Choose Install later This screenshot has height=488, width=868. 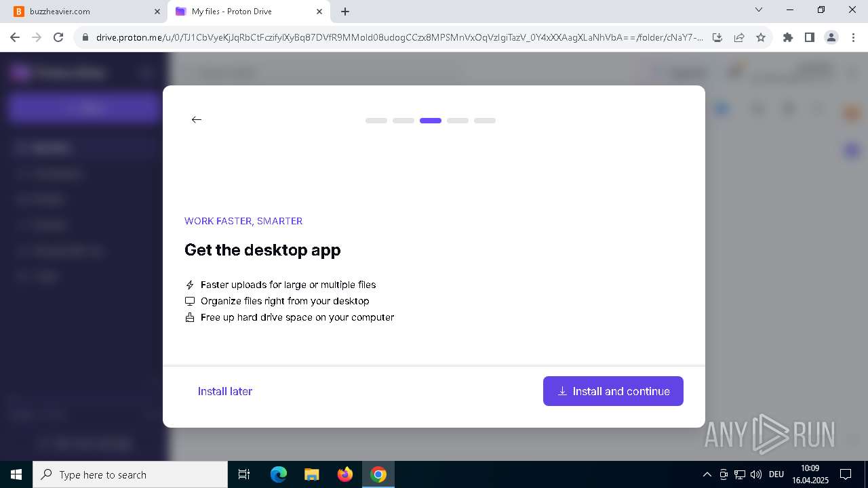(x=225, y=391)
